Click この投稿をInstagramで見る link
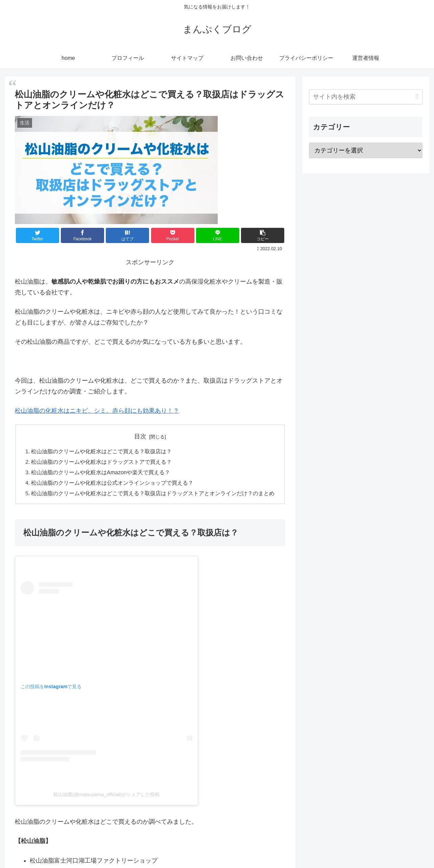 click(51, 686)
